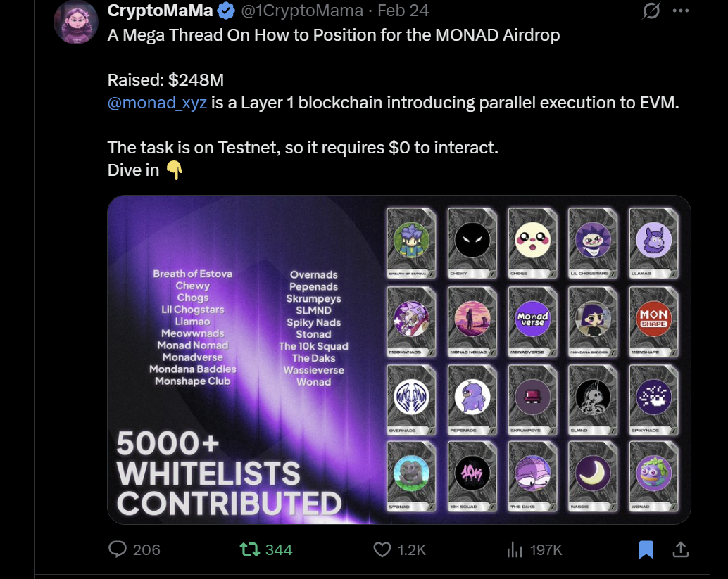Click the Monadverse NFT card
This screenshot has width=728, height=579.
[x=532, y=321]
